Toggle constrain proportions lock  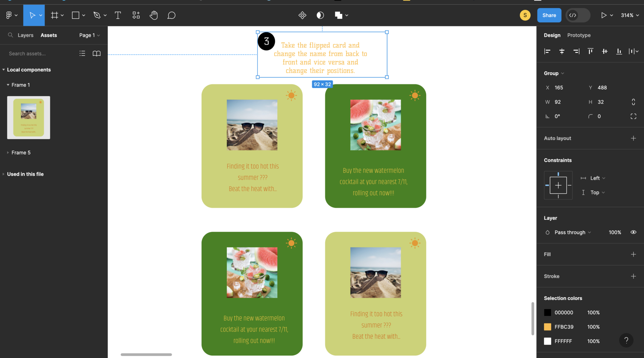(633, 102)
